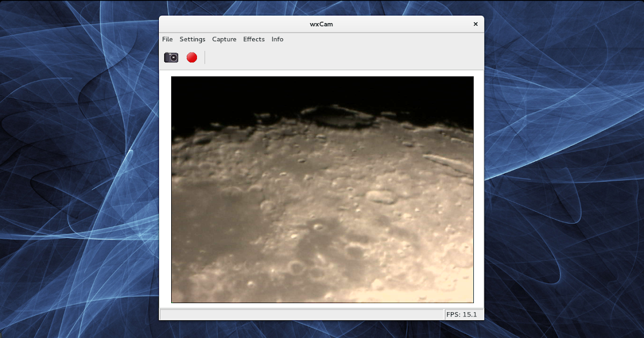Open the File menu
Viewport: 644px width, 338px height.
[167, 39]
